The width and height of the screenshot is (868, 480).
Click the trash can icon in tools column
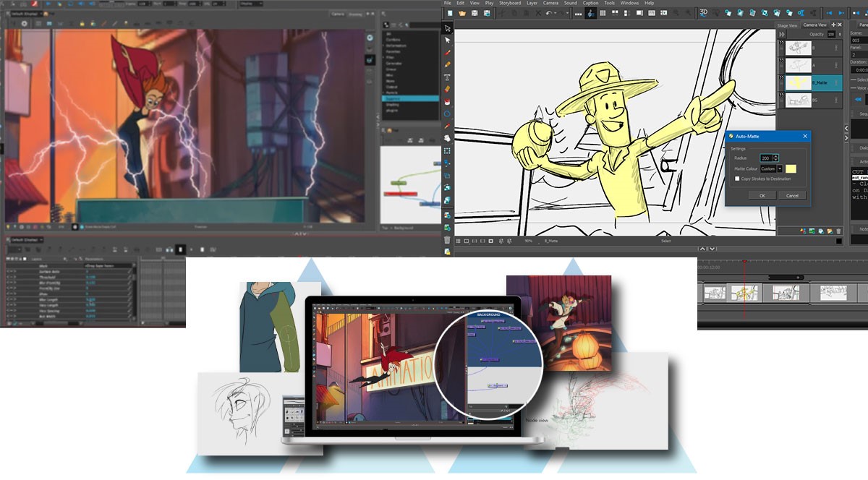448,239
